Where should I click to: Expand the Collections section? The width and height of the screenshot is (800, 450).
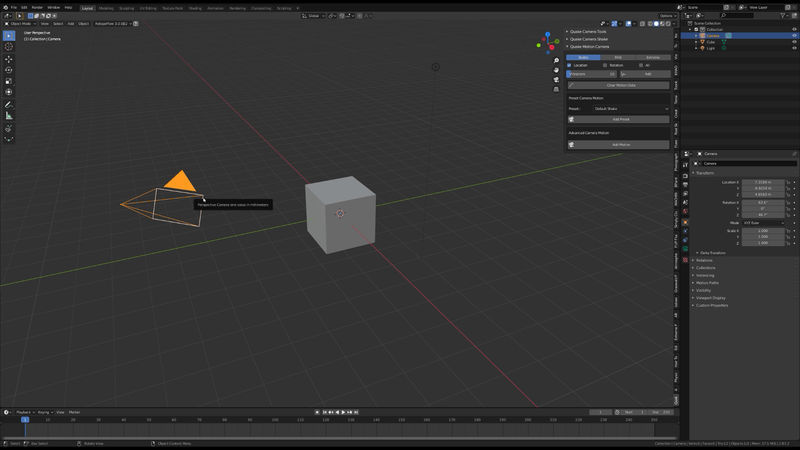[706, 268]
